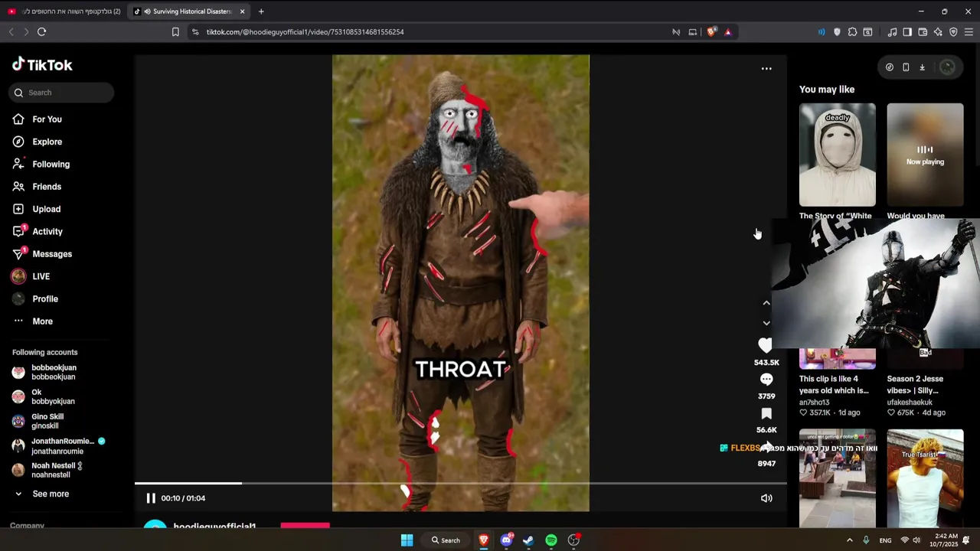Open the Now playing recommended thumbnail

925,155
